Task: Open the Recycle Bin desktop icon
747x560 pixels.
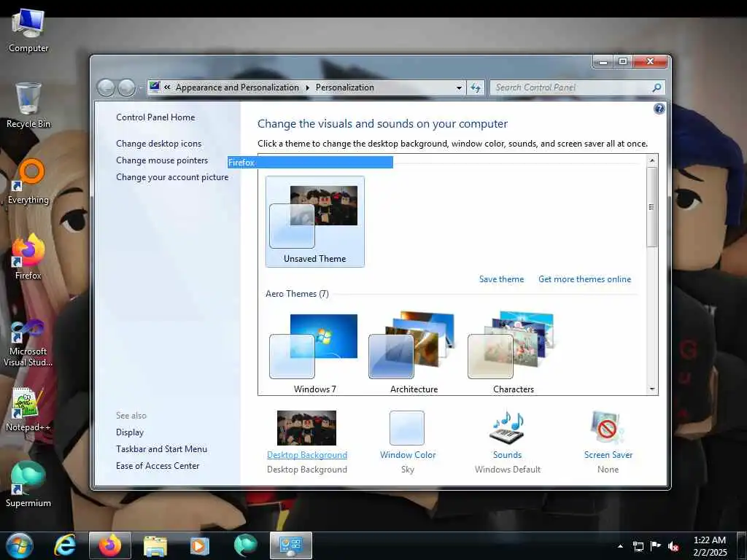Action: (x=28, y=106)
